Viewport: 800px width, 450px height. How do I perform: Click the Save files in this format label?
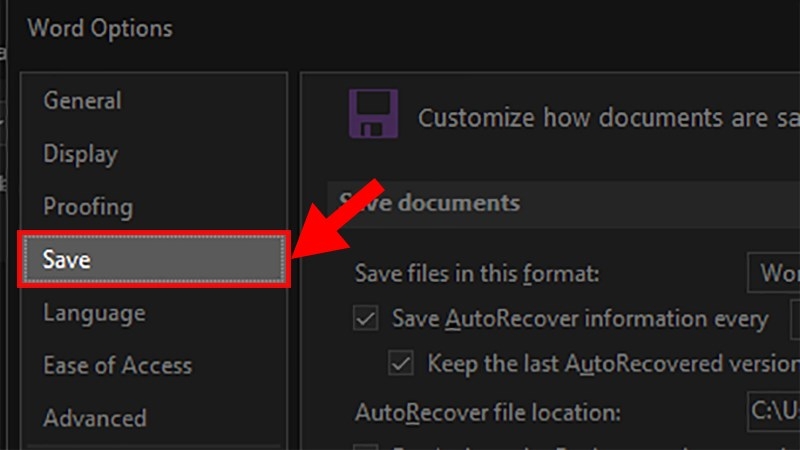pyautogui.click(x=476, y=273)
